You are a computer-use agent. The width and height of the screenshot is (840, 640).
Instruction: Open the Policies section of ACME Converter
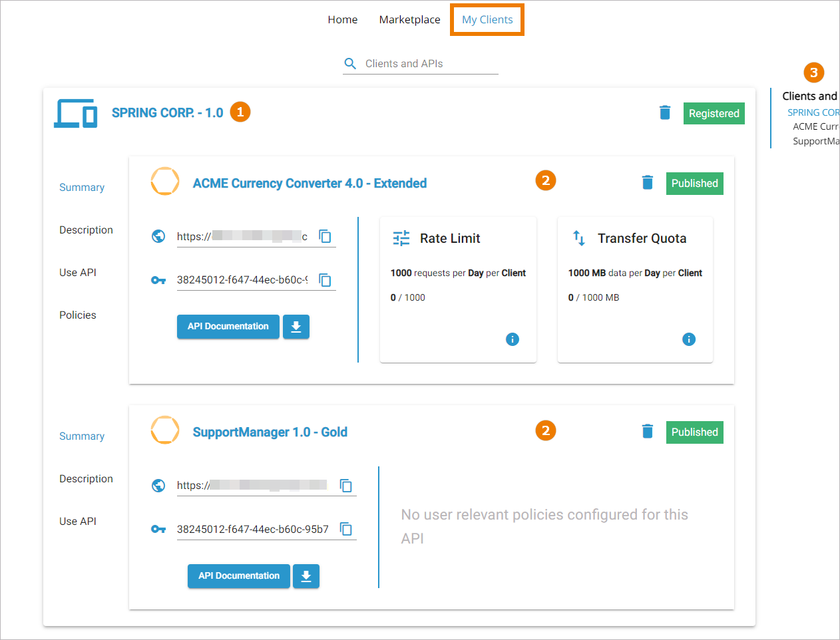(78, 315)
